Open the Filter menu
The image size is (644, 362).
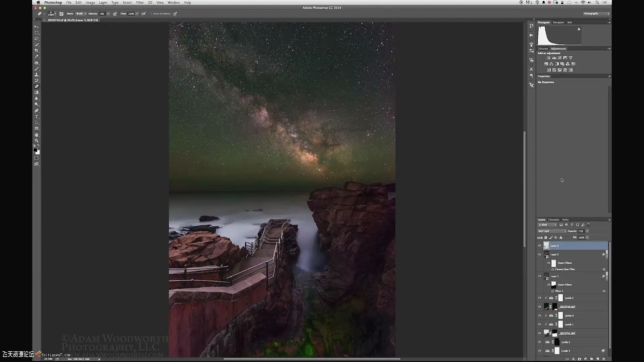[x=140, y=2]
